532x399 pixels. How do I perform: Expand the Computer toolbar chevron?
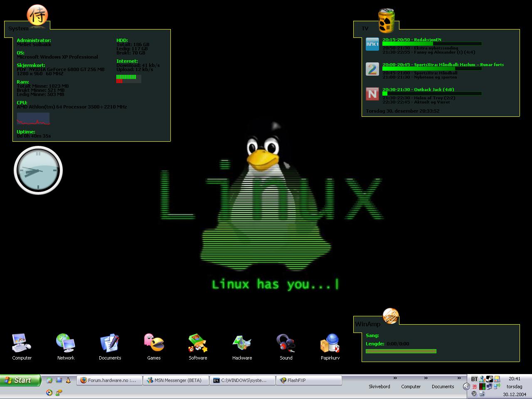(x=426, y=378)
